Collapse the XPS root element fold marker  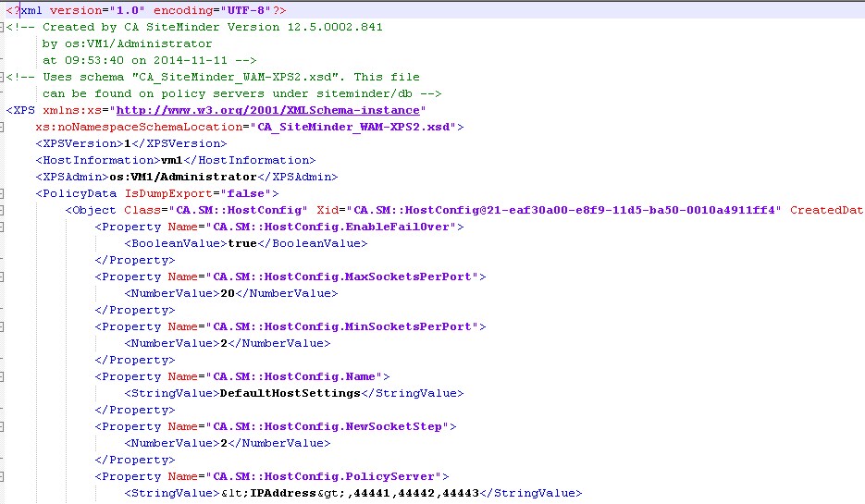[2, 127]
